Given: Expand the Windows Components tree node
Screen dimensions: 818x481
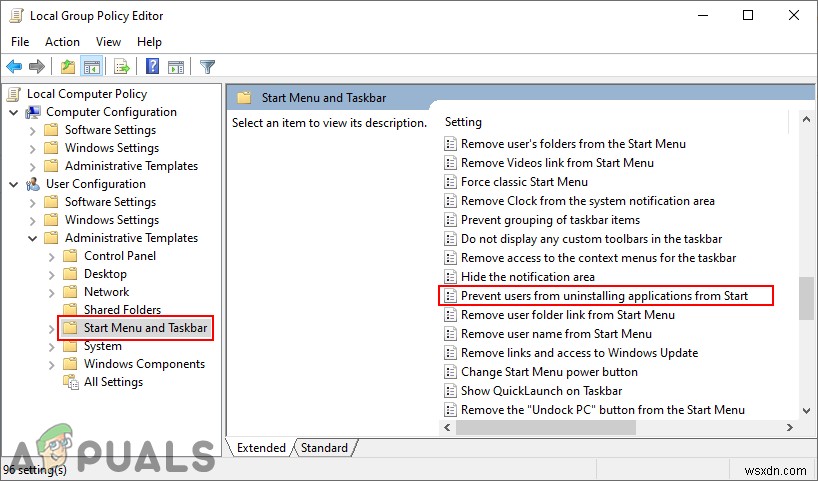Looking at the screenshot, I should [x=51, y=365].
